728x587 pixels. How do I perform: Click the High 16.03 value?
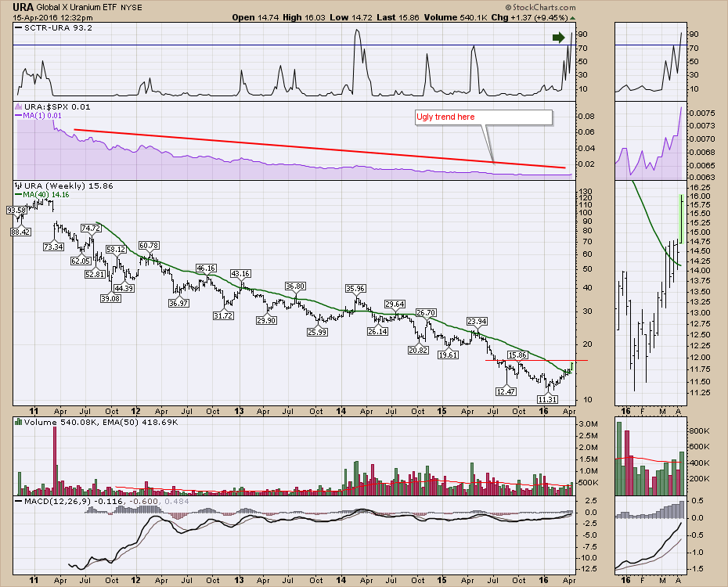click(x=304, y=18)
